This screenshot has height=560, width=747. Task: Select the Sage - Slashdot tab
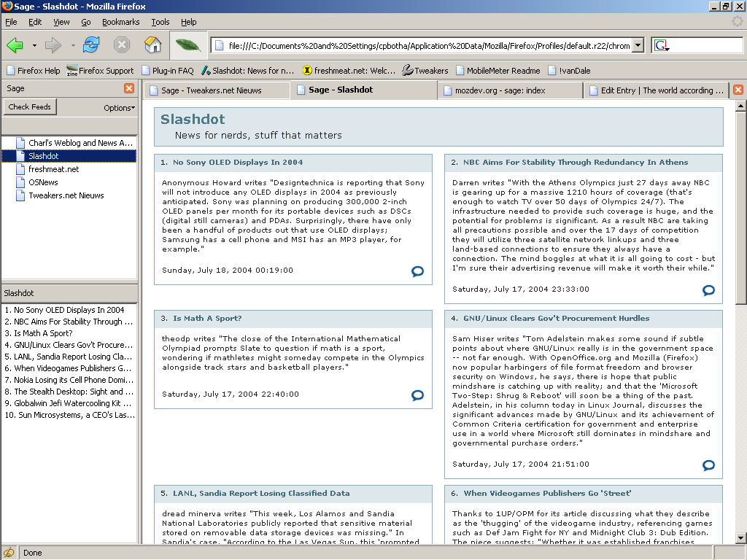(365, 90)
